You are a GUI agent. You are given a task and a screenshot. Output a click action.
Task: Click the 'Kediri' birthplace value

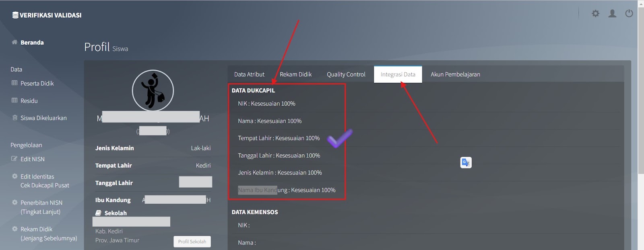[x=203, y=166]
